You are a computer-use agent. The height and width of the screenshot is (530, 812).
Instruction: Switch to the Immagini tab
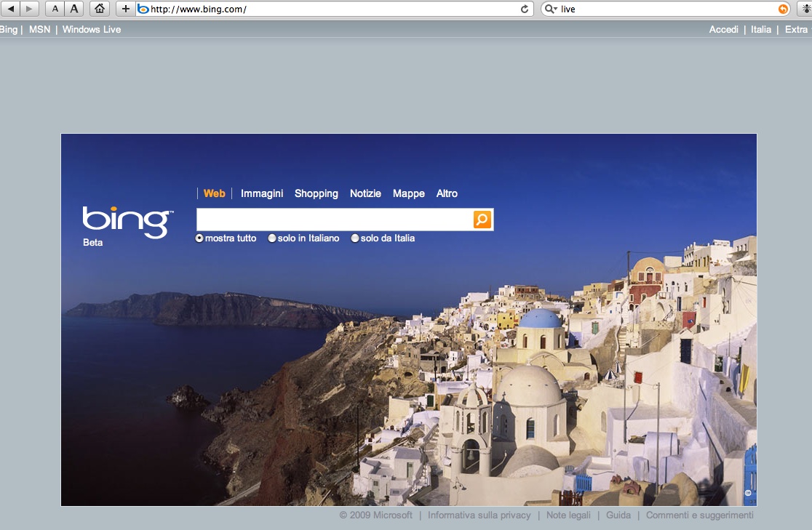(262, 193)
